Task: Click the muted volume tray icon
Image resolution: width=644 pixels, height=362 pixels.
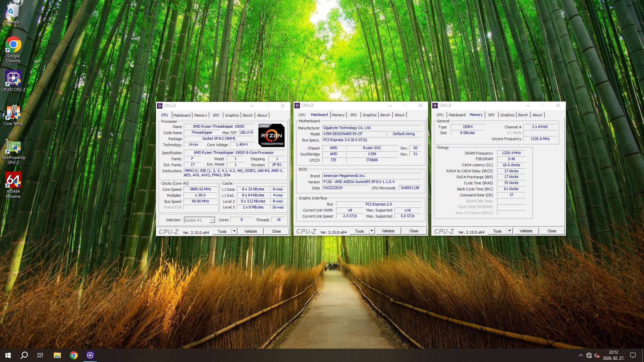Action: [x=597, y=355]
